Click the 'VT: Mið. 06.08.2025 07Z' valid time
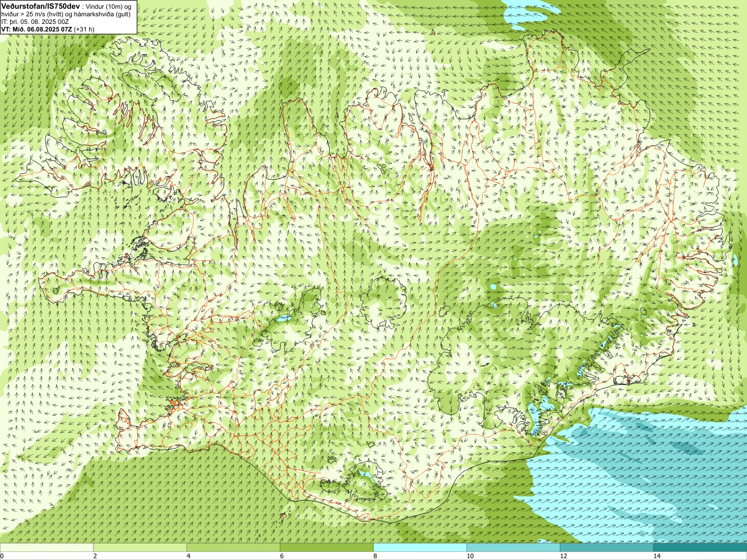Screen dimensions: 747x560 (x=37, y=29)
